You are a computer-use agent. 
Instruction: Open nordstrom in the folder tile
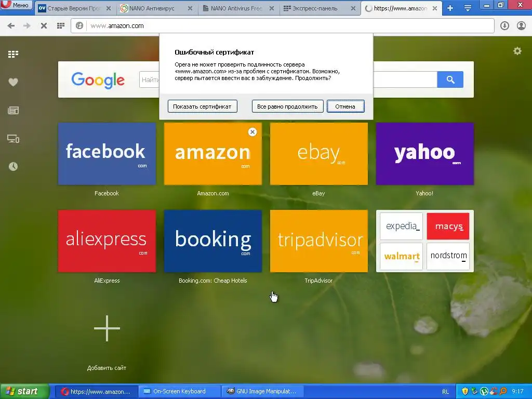(x=448, y=256)
